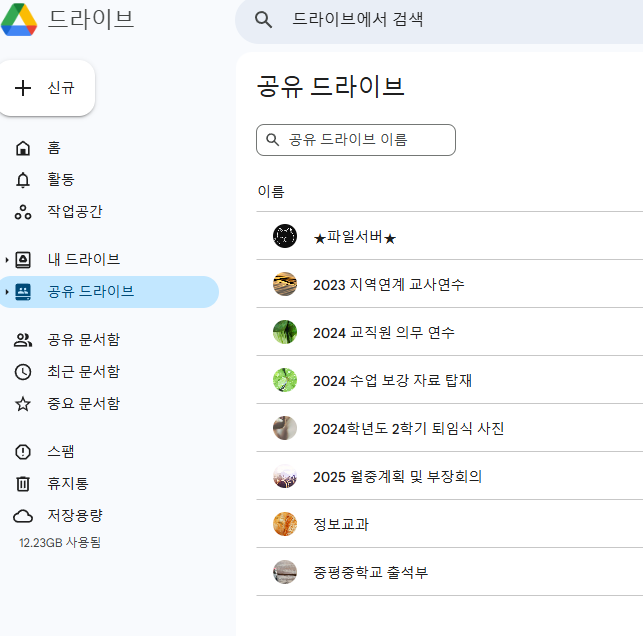Click the spam warning icon beside 스팸
This screenshot has height=636, width=643.
click(x=23, y=452)
